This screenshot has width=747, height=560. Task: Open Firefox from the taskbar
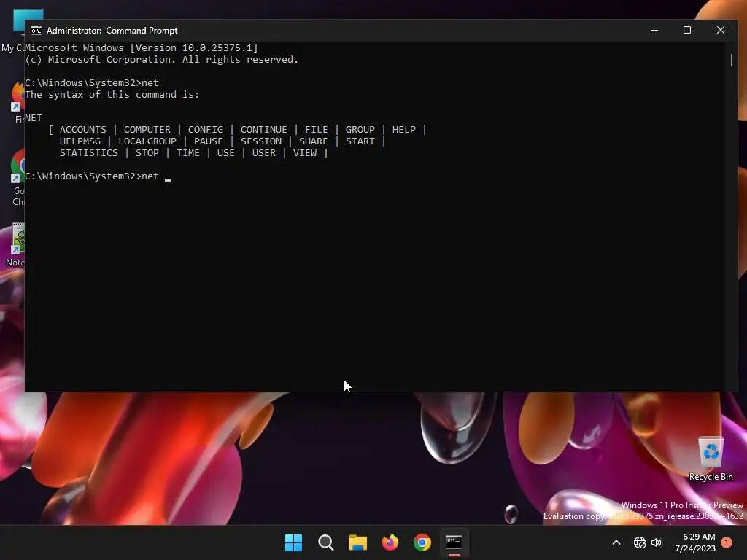(x=390, y=542)
